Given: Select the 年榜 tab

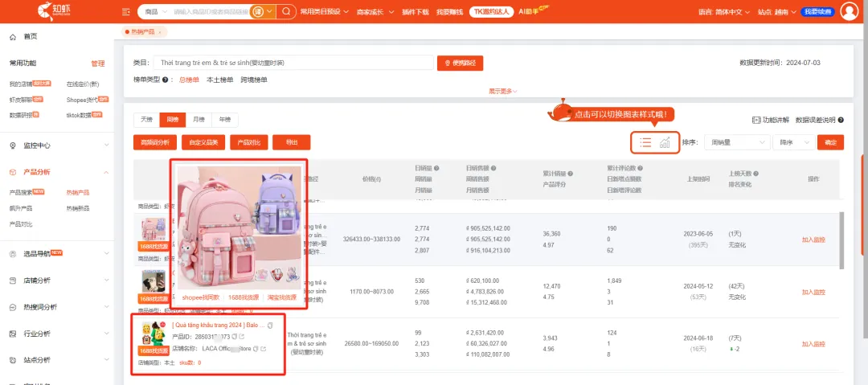Looking at the screenshot, I should coord(225,120).
